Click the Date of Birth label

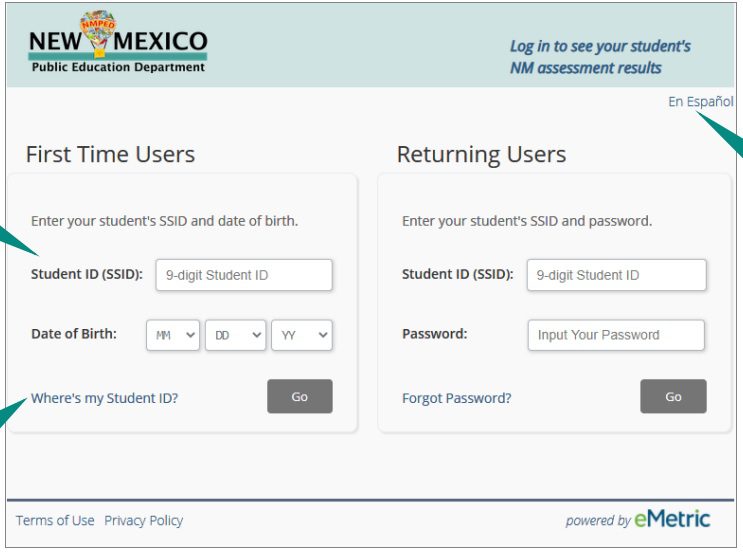tap(73, 334)
